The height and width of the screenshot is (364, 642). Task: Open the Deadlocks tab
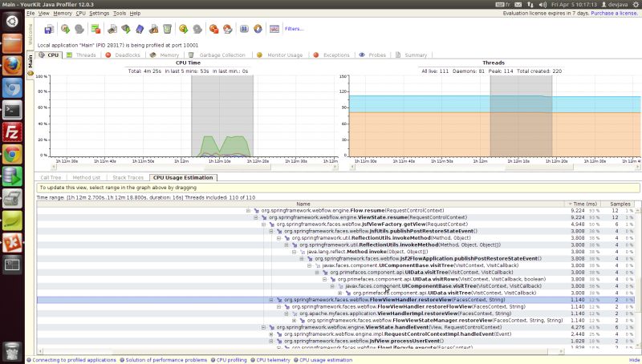(x=123, y=55)
